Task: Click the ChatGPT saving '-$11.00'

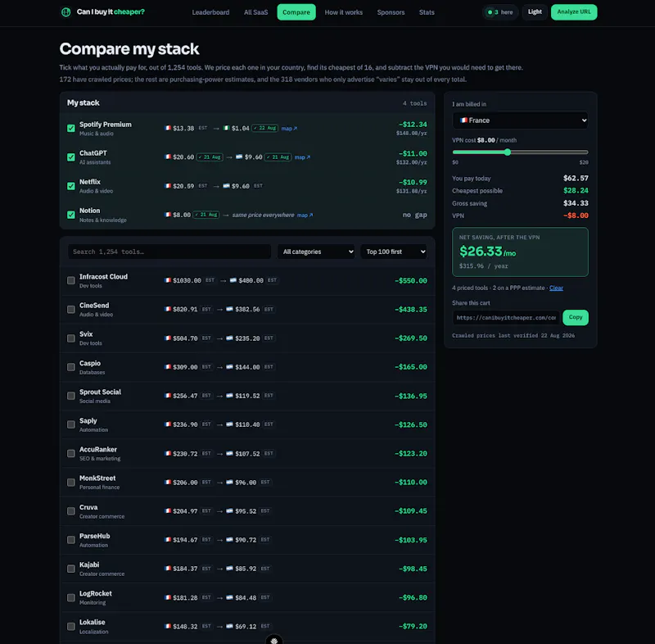Action: click(x=413, y=153)
